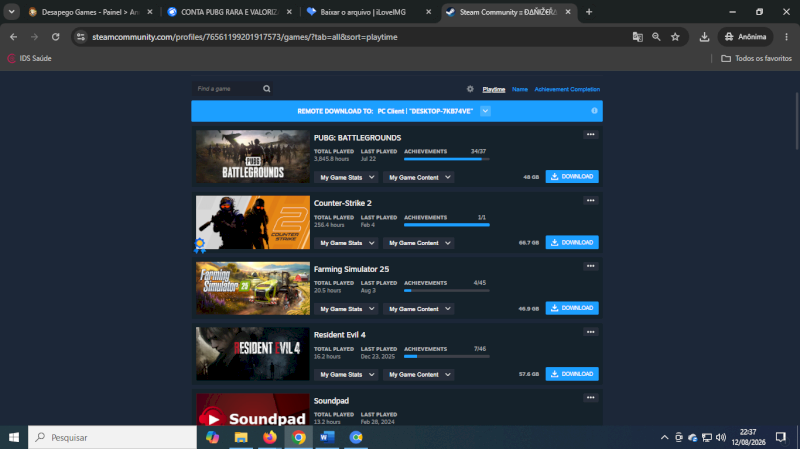
Task: Click the browser address bar URL
Action: pos(245,37)
